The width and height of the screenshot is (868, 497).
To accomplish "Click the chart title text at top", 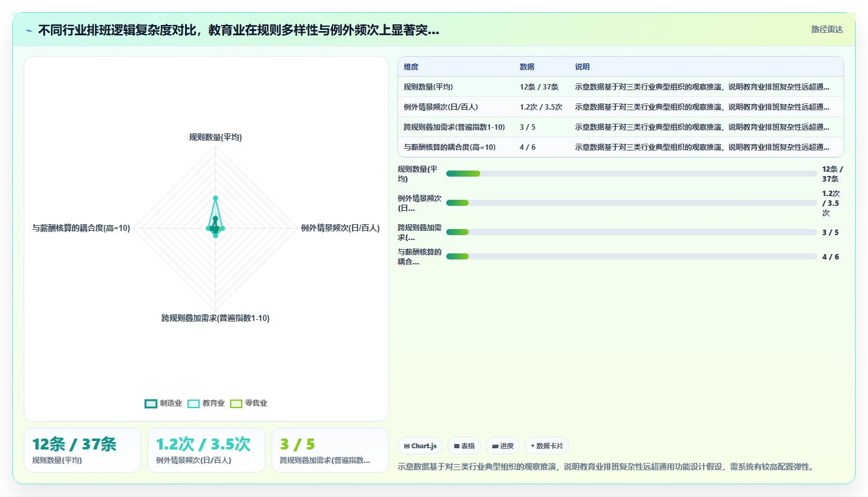I will (239, 30).
